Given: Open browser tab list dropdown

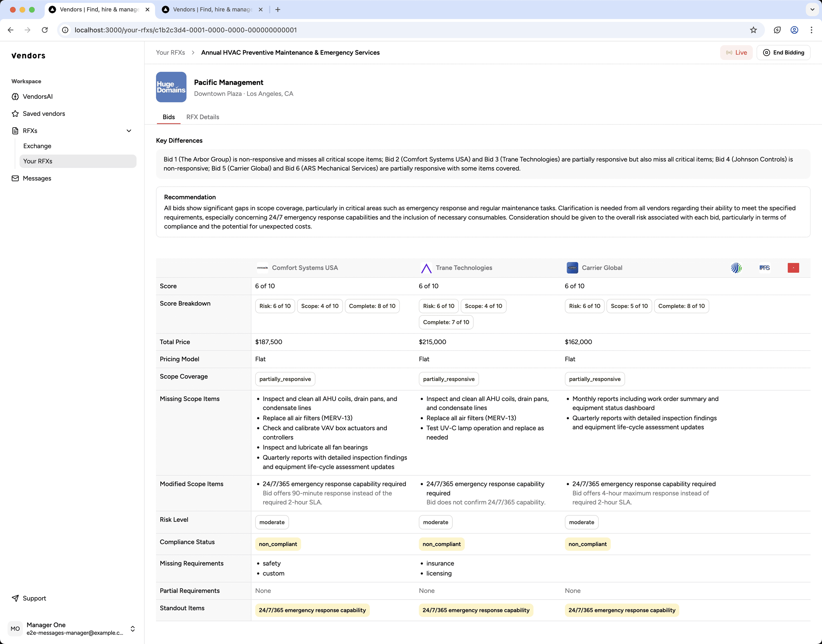Looking at the screenshot, I should (812, 10).
